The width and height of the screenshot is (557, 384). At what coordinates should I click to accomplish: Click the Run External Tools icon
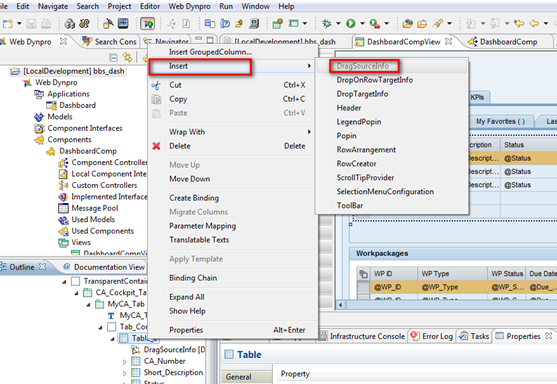click(374, 24)
